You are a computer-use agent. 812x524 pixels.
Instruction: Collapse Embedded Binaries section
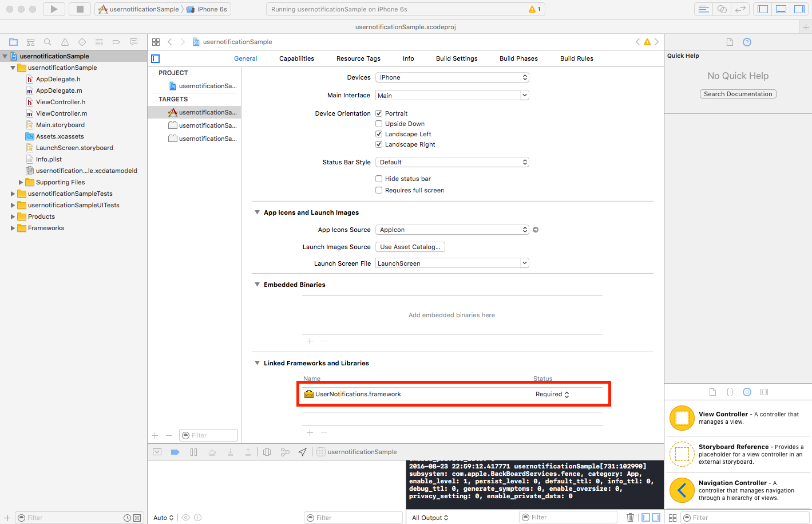coord(257,285)
